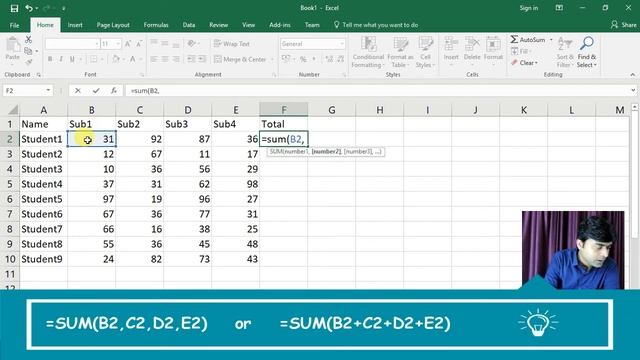The image size is (640, 360).
Task: Click the Share button
Action: [x=624, y=25]
